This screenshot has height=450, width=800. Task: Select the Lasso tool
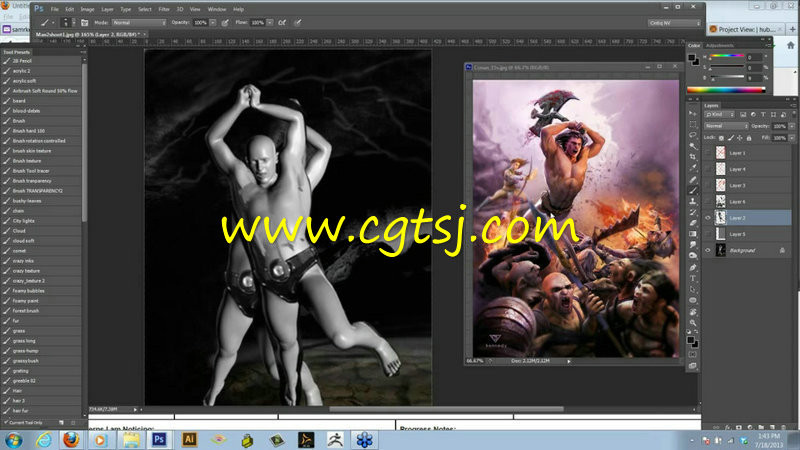692,135
